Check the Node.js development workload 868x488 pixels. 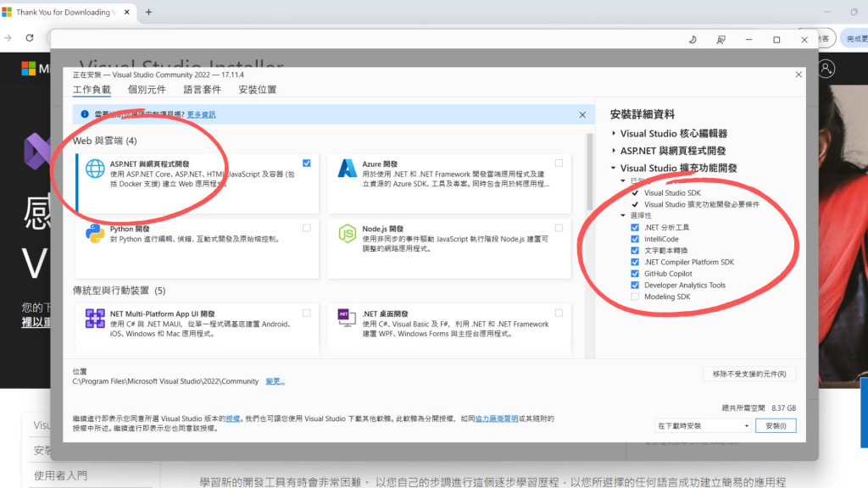559,228
